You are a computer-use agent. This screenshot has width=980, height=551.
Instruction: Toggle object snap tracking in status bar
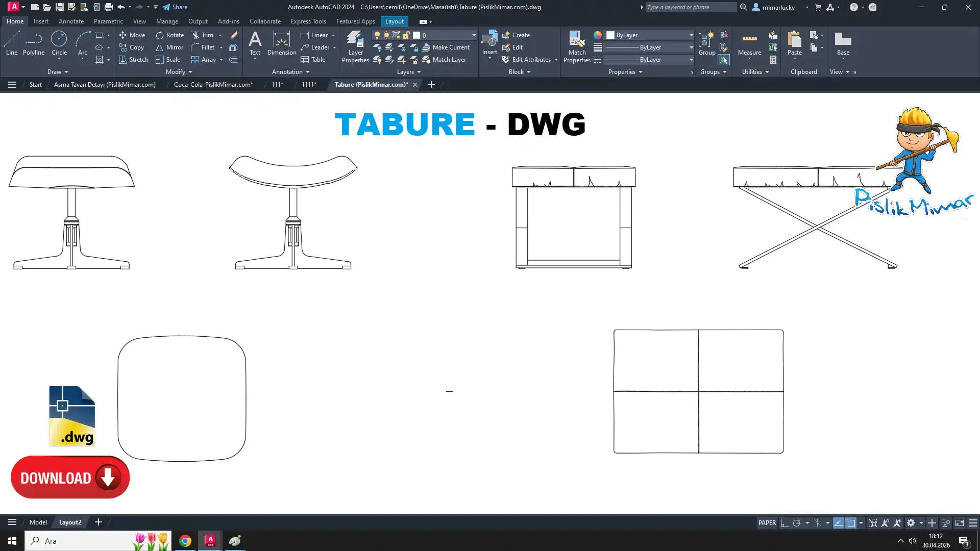838,523
